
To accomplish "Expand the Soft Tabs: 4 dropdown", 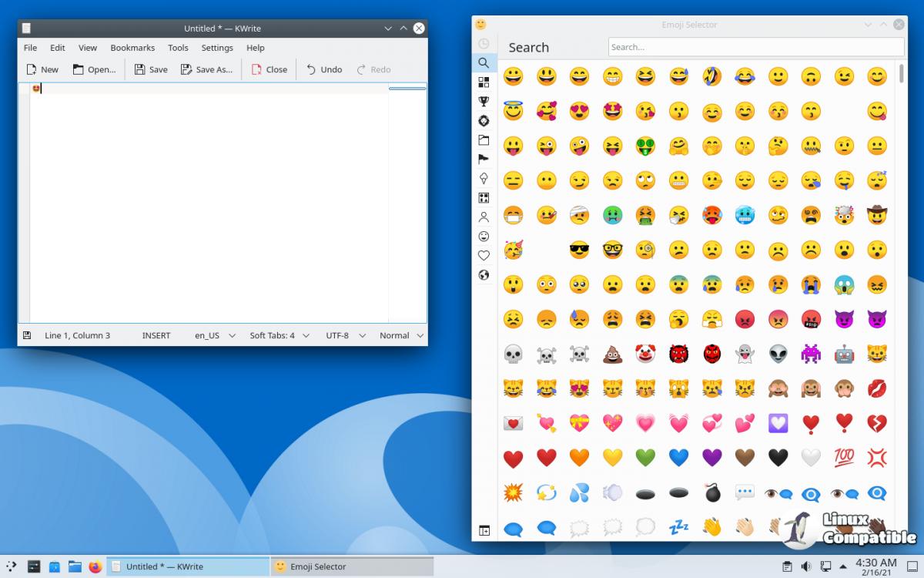I will 280,335.
